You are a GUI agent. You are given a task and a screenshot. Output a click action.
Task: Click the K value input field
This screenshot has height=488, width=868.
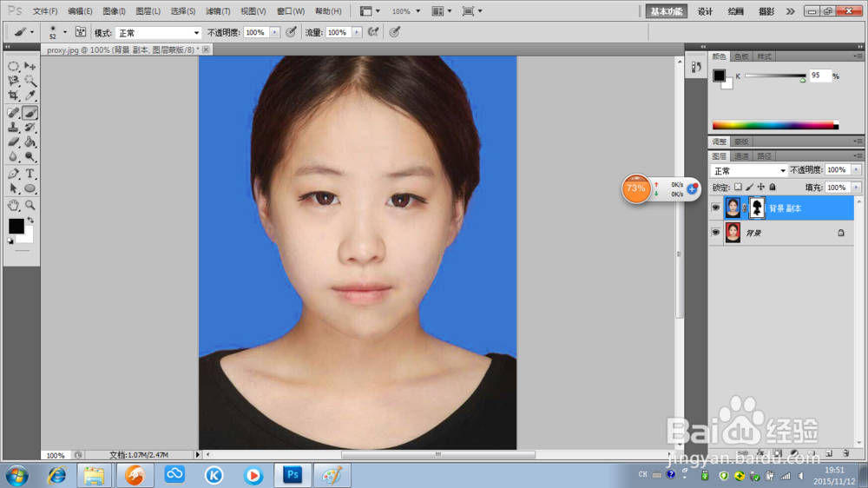click(x=820, y=76)
